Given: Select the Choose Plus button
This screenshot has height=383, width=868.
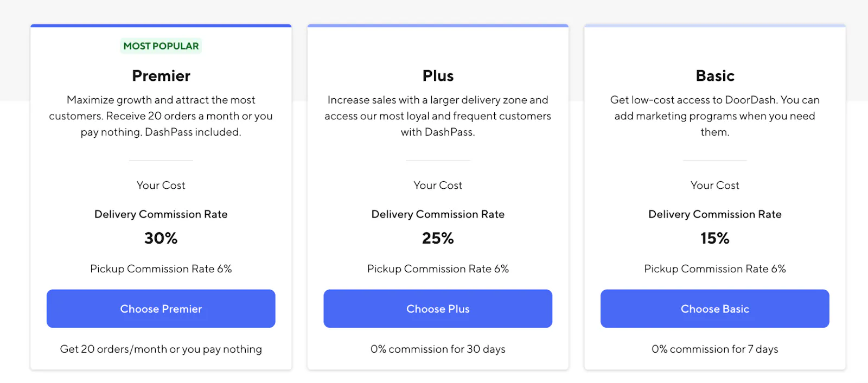Looking at the screenshot, I should pyautogui.click(x=438, y=309).
